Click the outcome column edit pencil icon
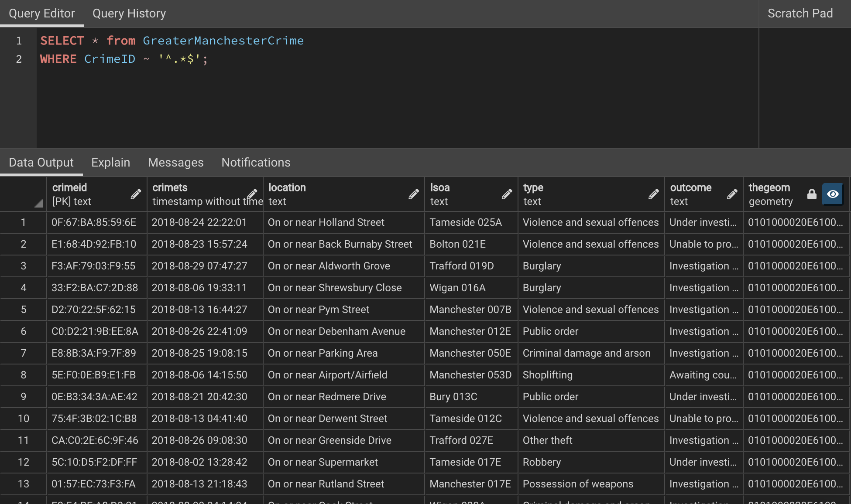 click(x=732, y=194)
